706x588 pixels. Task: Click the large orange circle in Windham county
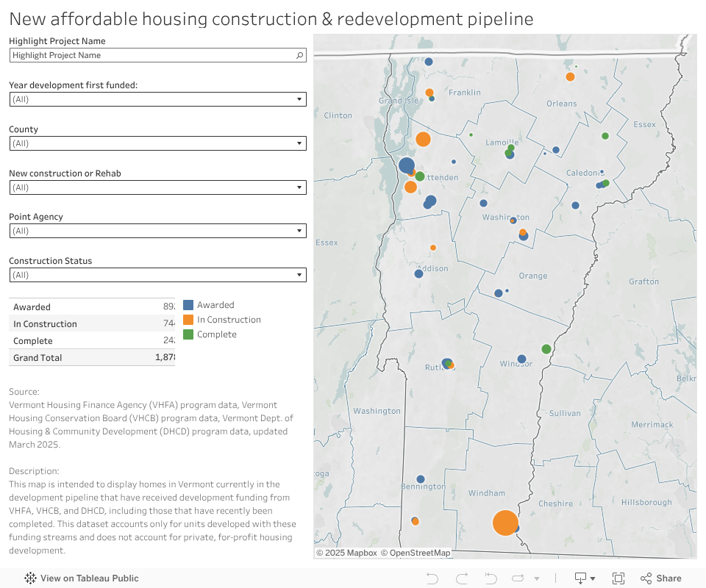504,523
